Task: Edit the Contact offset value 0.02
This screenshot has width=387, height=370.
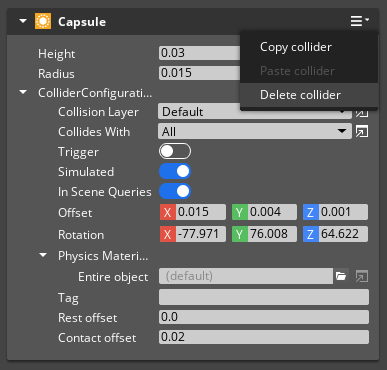Action: 264,337
